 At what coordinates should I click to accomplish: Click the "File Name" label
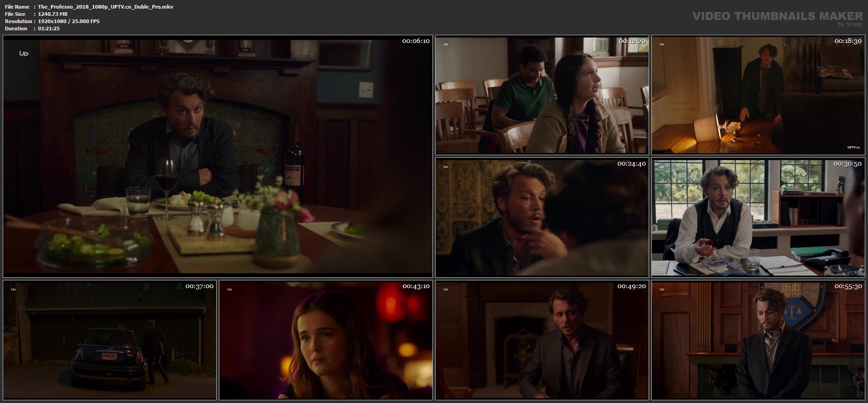[17, 7]
